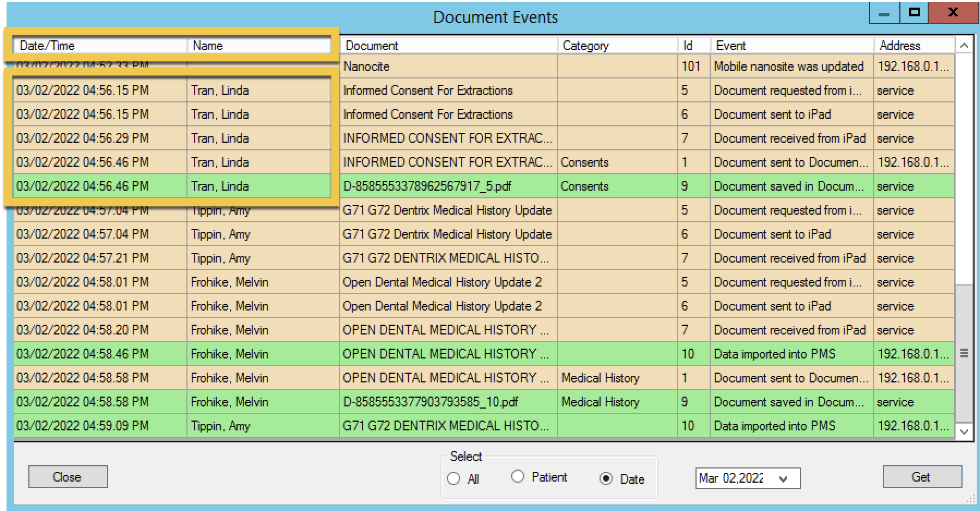Click 'Data imported into PMS' for Tippin
This screenshot has height=511, width=980.
792,426
